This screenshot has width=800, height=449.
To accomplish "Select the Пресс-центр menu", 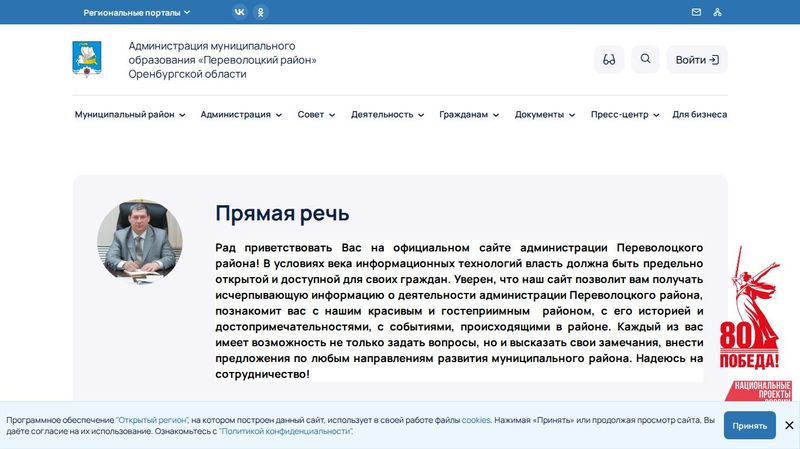I will pos(625,114).
